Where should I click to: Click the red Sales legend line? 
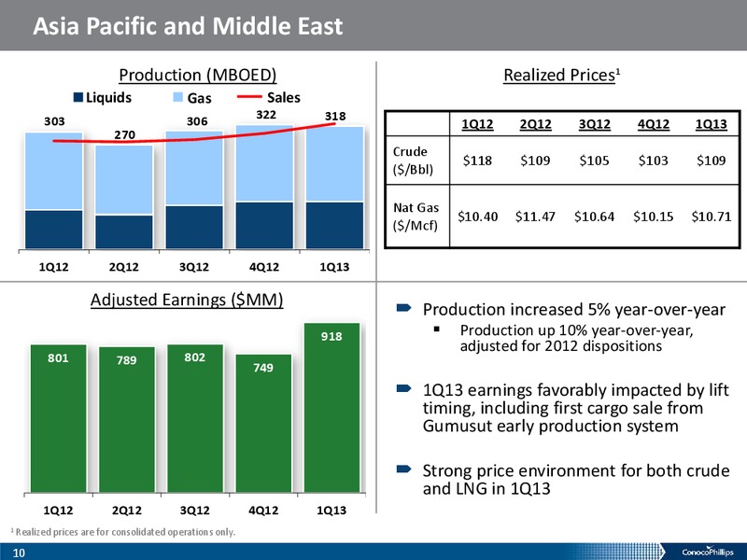pos(249,97)
